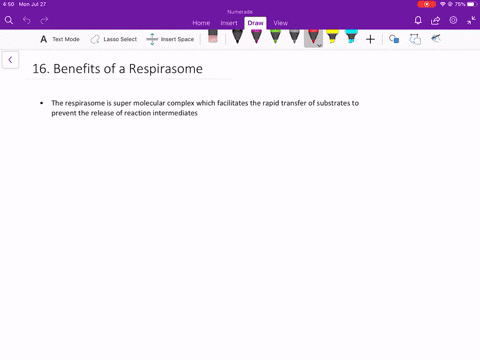The image size is (480, 360).
Task: Edit the title '16. Benefits of a Respirasome'
Action: (x=117, y=69)
